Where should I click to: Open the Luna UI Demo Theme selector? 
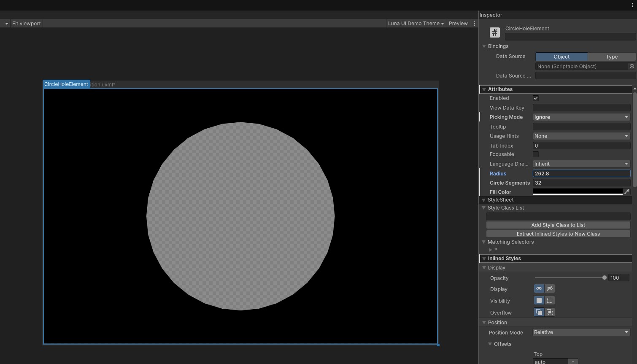pos(415,23)
